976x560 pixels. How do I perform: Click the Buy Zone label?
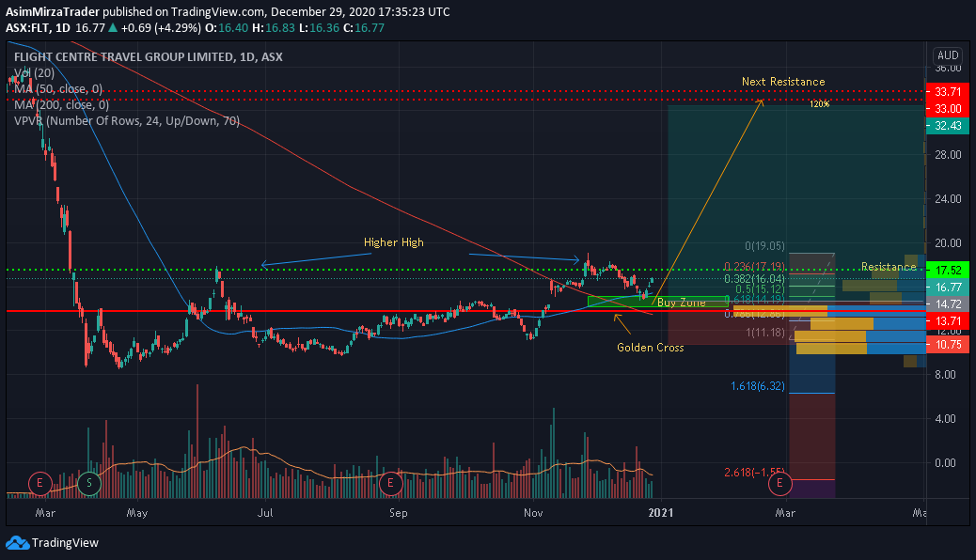tap(682, 302)
